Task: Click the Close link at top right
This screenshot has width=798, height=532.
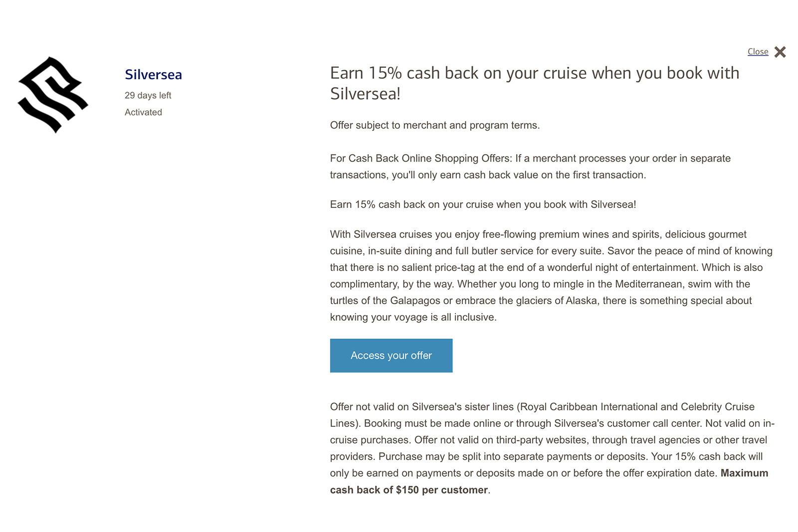Action: pos(758,51)
